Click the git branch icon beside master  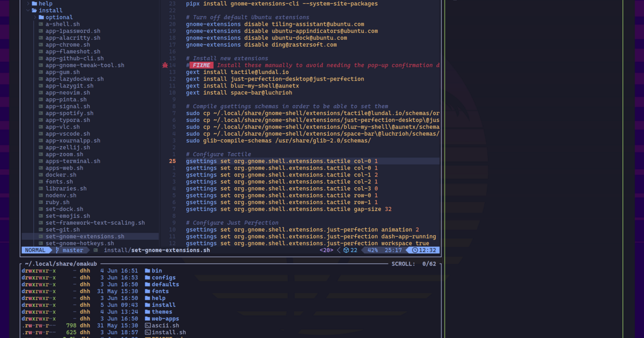(57, 250)
